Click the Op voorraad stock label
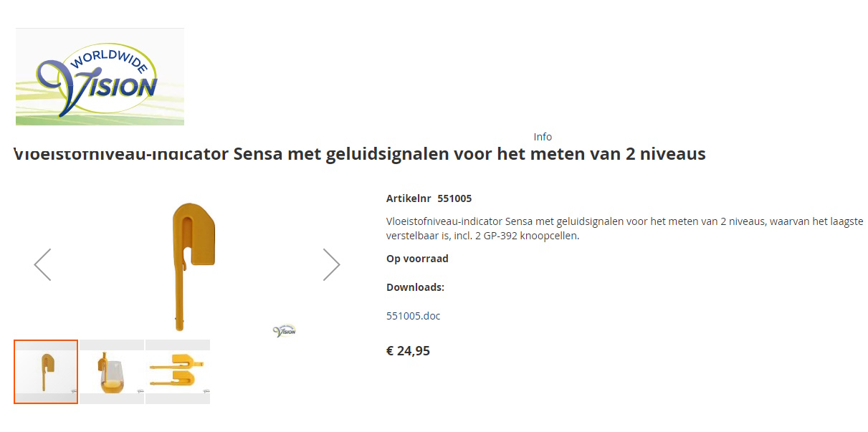868x432 pixels. tap(416, 259)
